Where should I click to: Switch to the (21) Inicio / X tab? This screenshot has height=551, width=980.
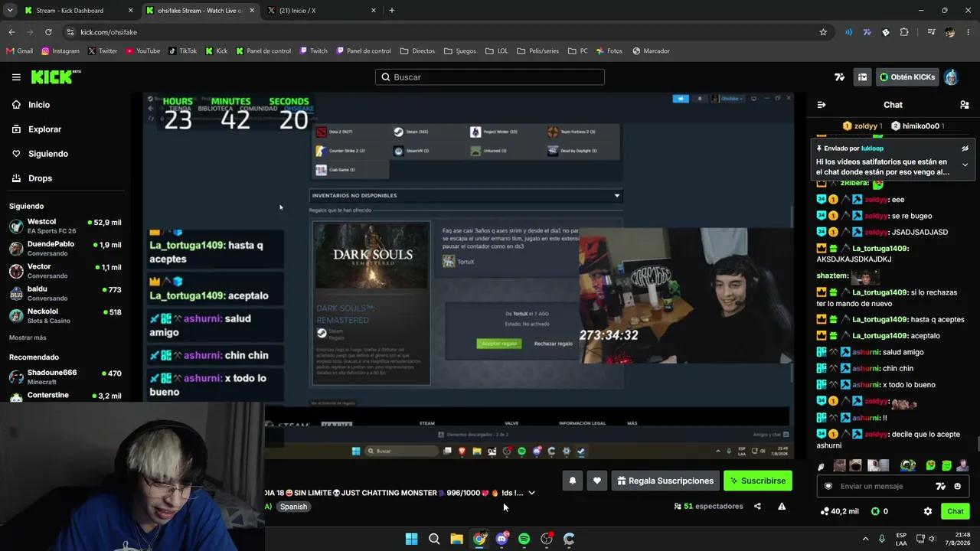click(322, 11)
